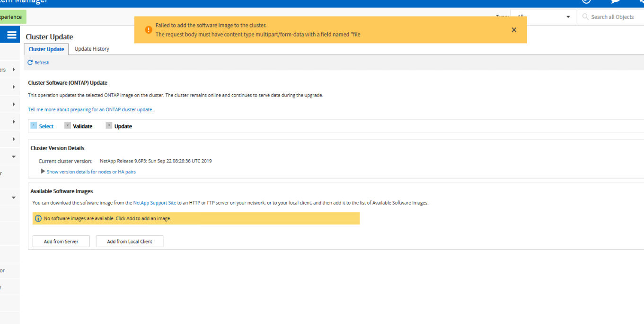The width and height of the screenshot is (644, 324).
Task: Open the NetApp Support Site link
Action: coord(155,203)
